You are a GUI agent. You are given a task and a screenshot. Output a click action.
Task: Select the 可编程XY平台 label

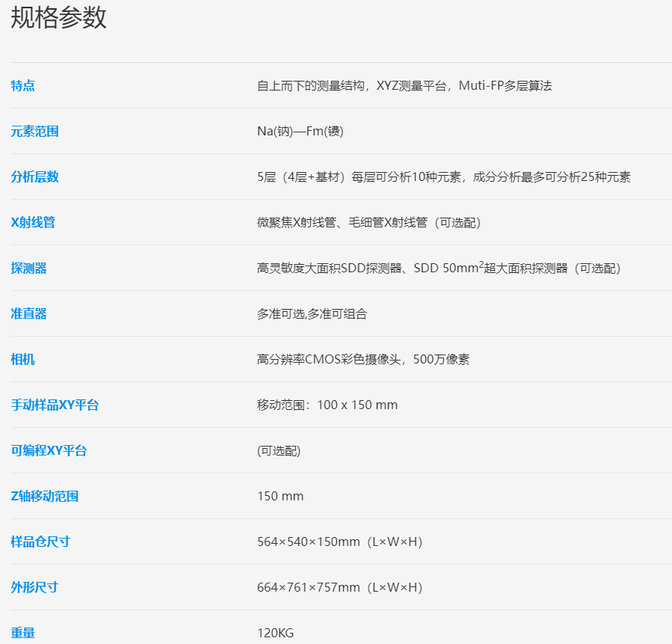(49, 451)
